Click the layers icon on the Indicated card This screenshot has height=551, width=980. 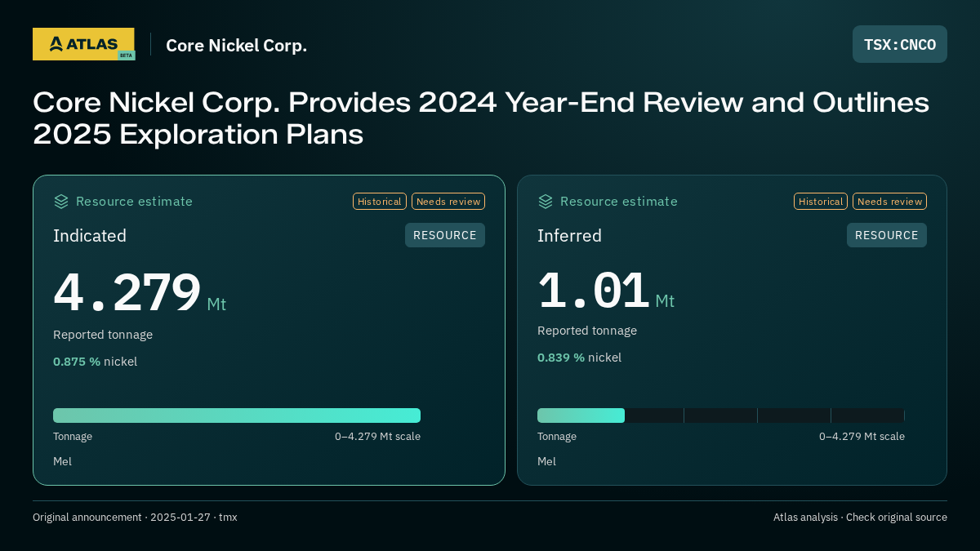(61, 202)
